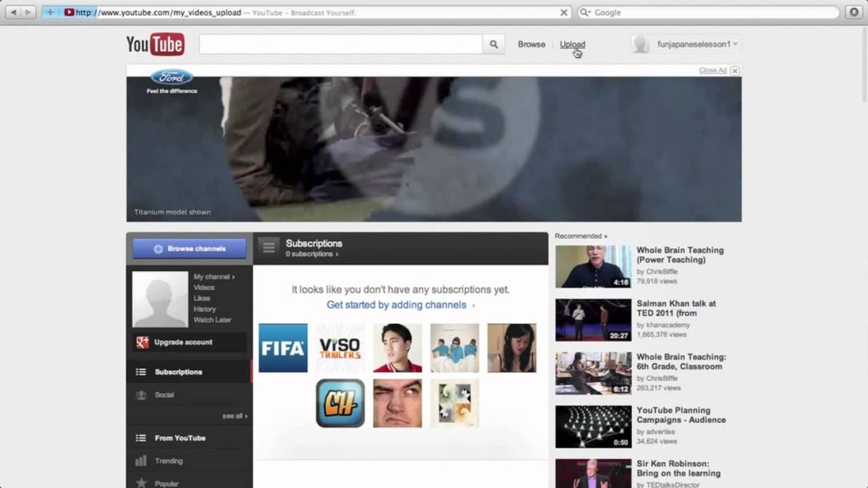
Task: Open the CH channel icon
Action: coord(340,403)
